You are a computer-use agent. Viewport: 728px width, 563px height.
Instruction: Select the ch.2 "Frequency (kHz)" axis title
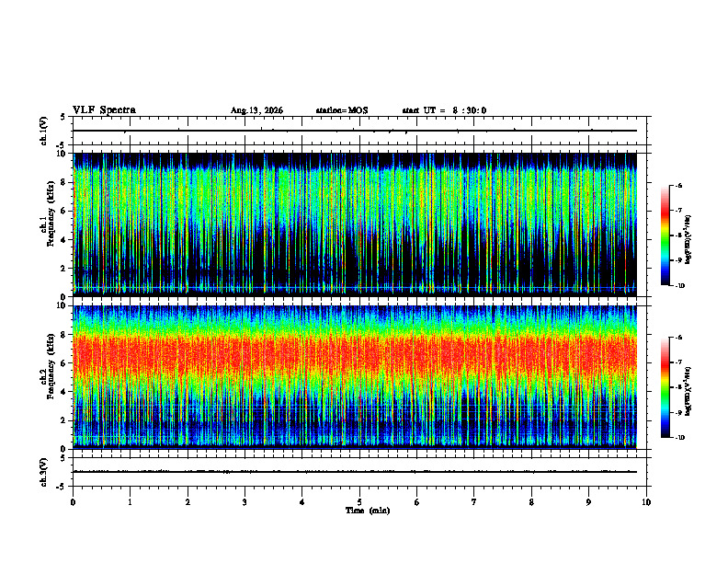click(x=51, y=366)
